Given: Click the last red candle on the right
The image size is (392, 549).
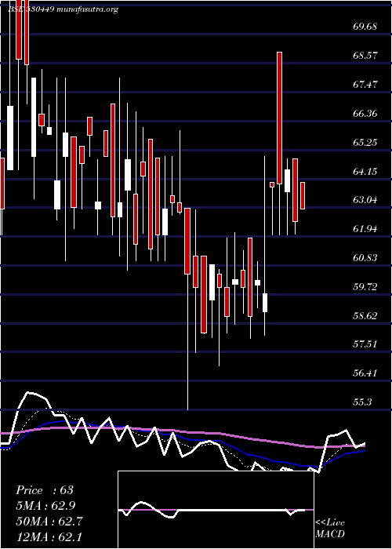Looking at the screenshot, I should 303,196.
